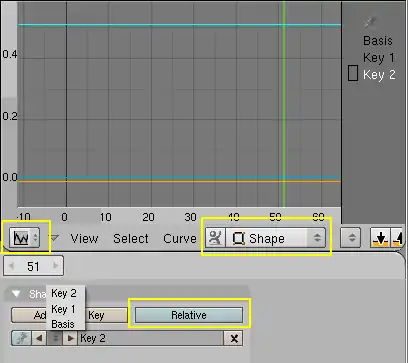Open the Select menu

click(131, 239)
